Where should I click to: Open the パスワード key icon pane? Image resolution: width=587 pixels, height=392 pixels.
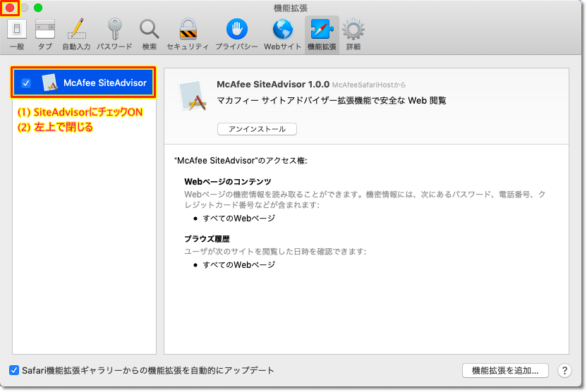(x=114, y=35)
